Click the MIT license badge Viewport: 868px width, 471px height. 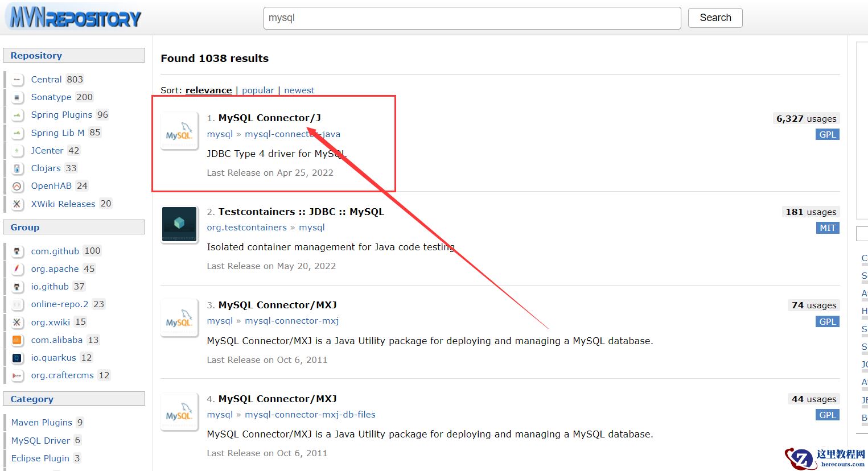828,228
